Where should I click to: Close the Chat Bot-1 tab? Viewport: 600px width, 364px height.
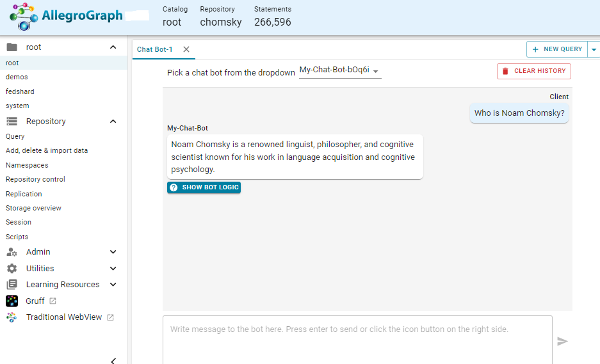point(186,49)
